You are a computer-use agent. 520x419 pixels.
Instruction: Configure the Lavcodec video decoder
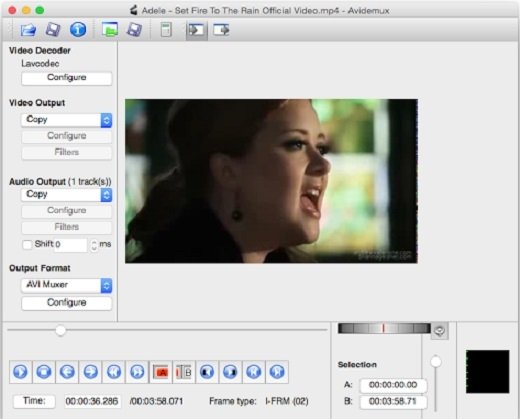pyautogui.click(x=67, y=78)
